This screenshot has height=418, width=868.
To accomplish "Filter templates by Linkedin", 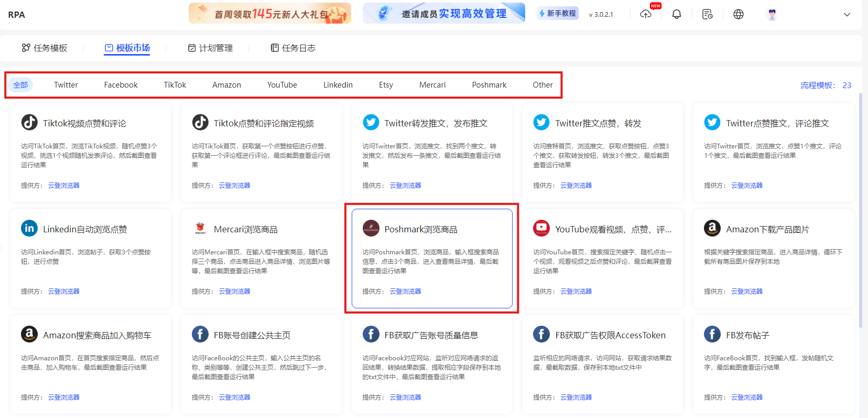I will click(x=338, y=85).
